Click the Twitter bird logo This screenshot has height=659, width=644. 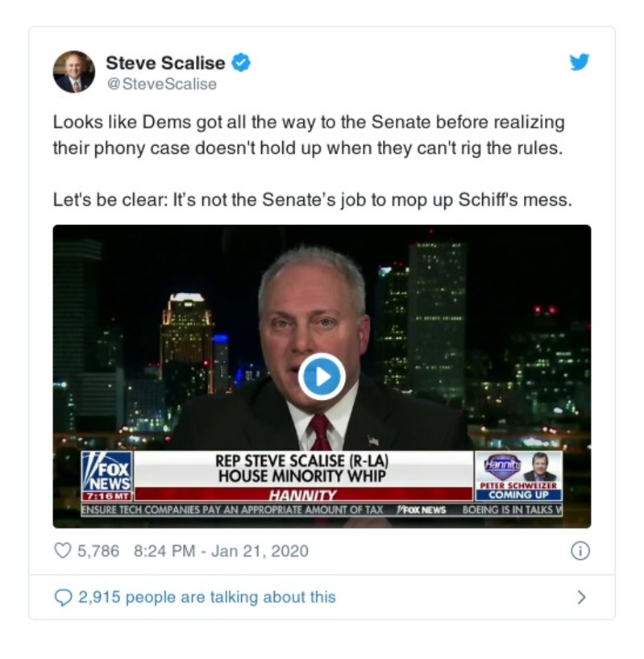point(580,62)
